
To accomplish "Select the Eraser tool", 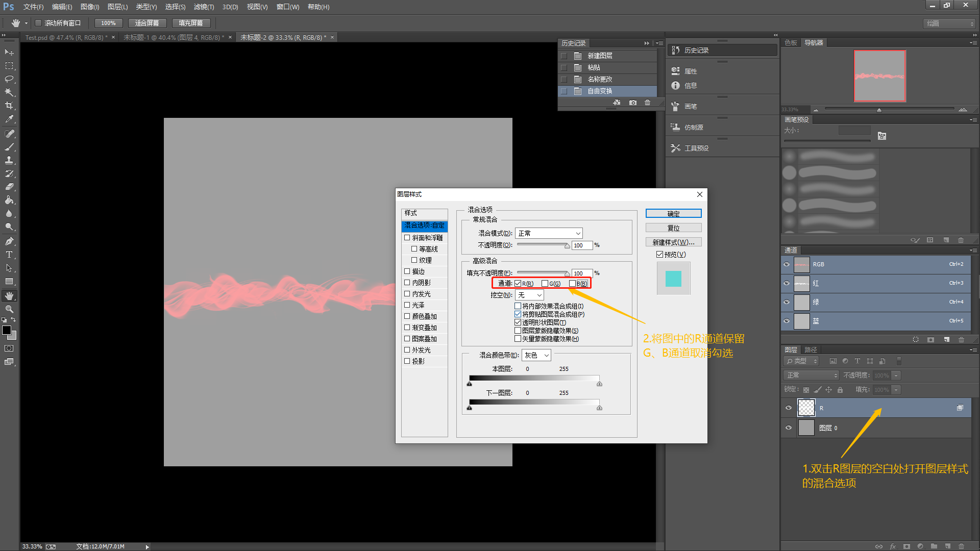I will 9,186.
